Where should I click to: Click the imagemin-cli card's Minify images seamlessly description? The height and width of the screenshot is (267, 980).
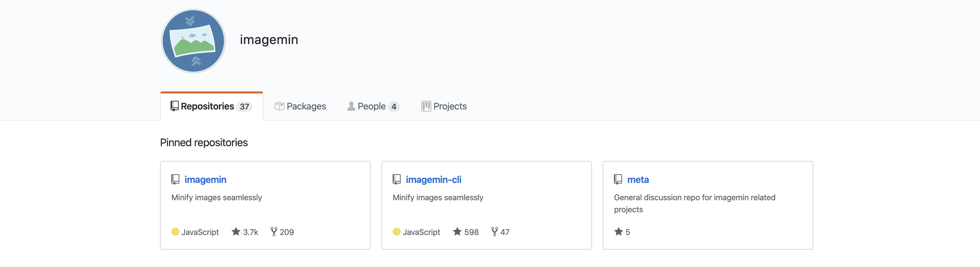pyautogui.click(x=438, y=198)
